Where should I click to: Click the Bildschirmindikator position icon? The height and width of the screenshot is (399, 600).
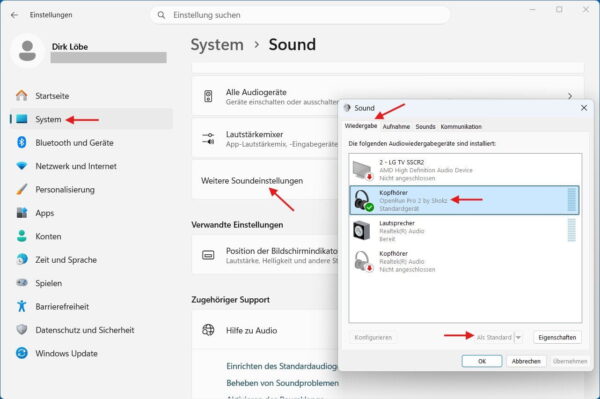click(208, 255)
